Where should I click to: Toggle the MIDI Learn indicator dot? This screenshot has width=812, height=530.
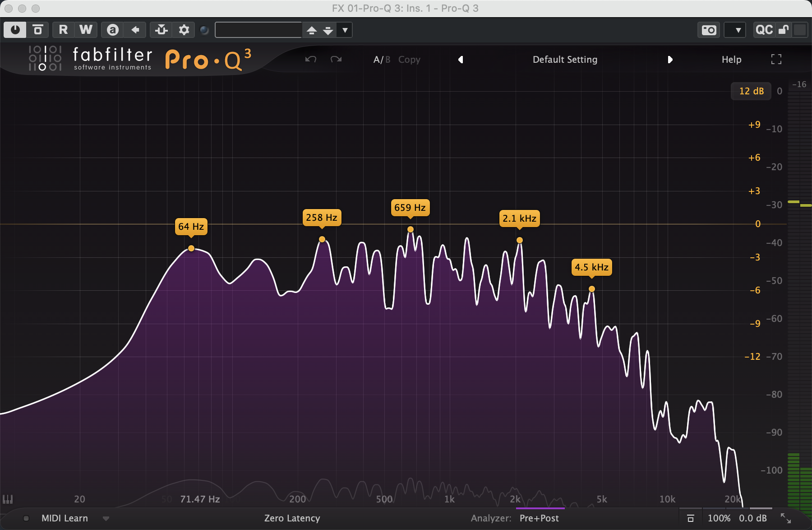[26, 518]
